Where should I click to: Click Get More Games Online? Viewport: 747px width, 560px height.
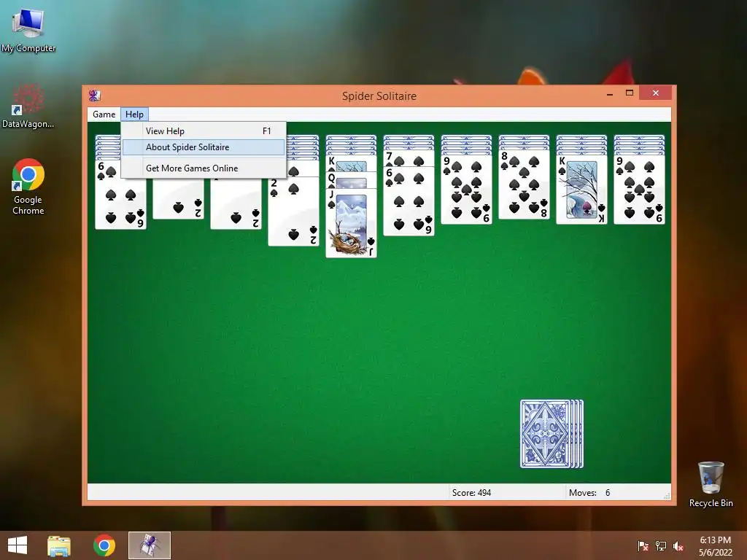(204, 168)
